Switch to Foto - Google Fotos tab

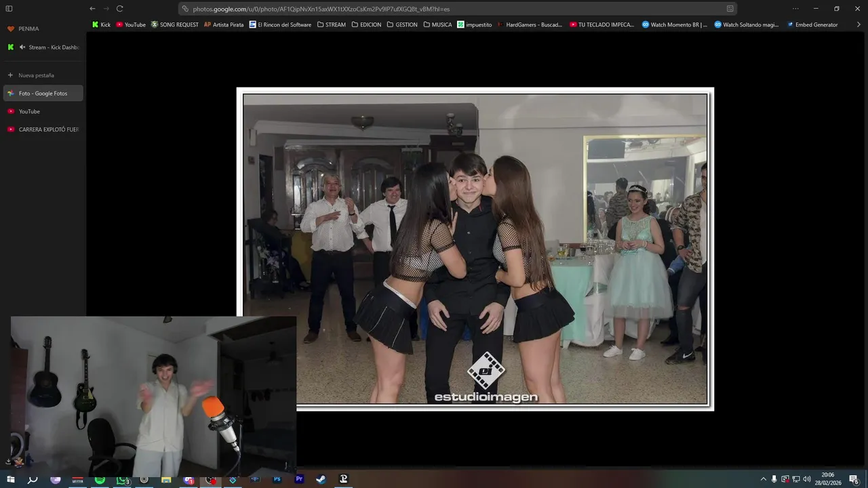43,94
